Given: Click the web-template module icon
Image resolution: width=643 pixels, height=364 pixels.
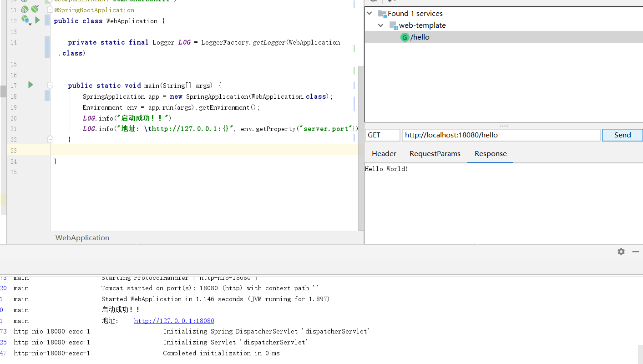Looking at the screenshot, I should (394, 25).
